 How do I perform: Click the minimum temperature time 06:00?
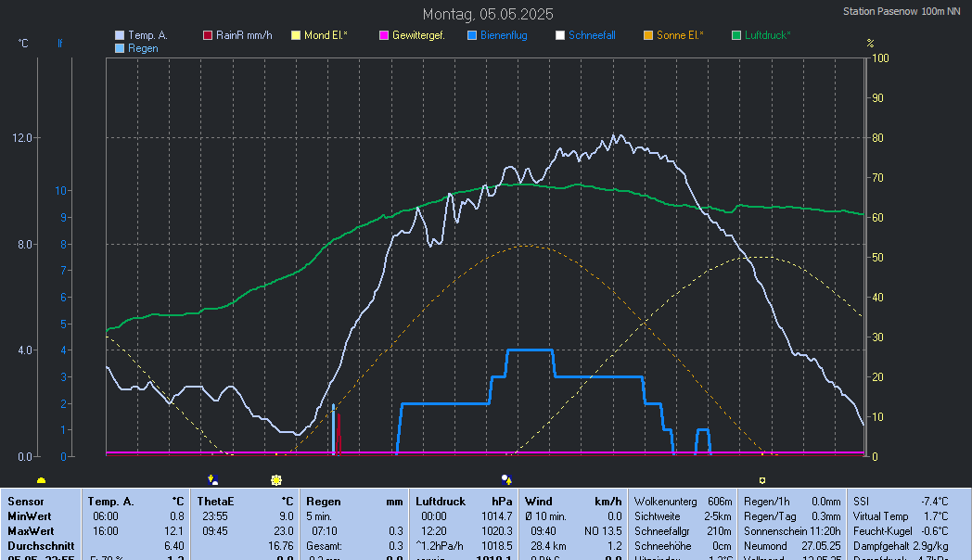(106, 516)
